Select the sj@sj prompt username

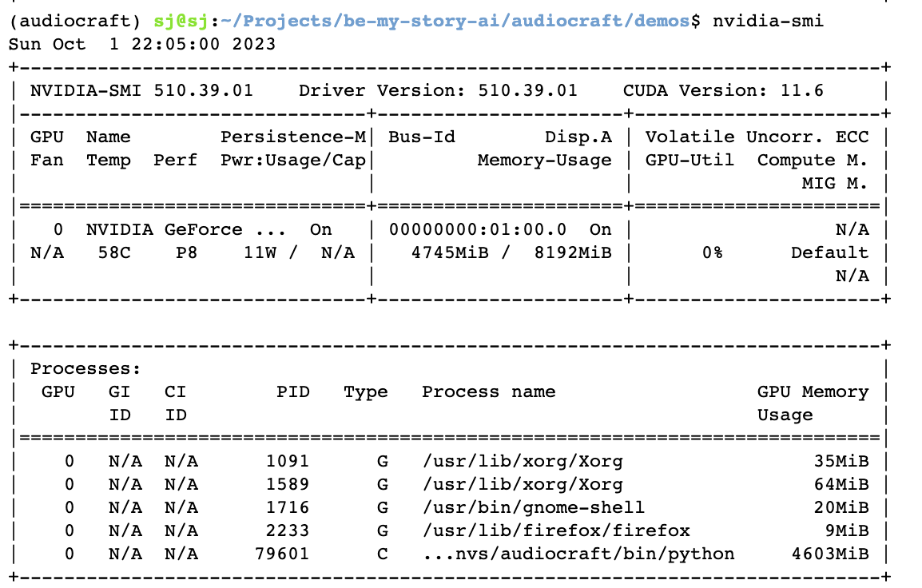181,22
